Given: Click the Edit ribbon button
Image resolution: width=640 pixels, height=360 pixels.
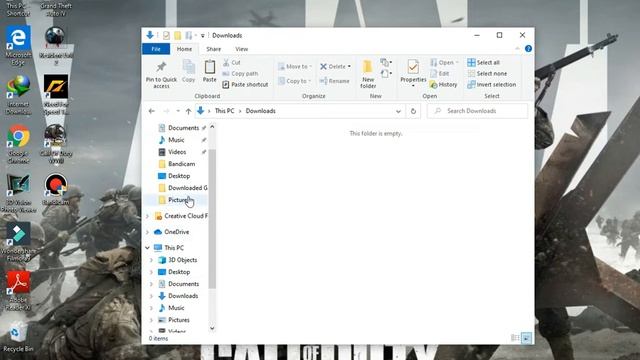Looking at the screenshot, I should point(440,73).
